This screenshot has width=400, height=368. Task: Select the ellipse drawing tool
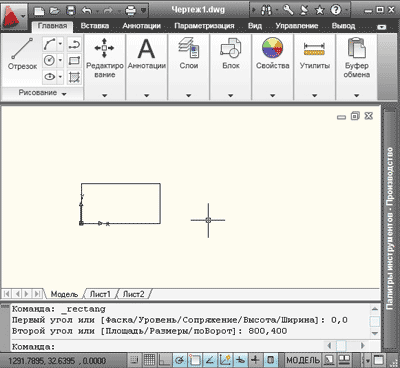(49, 77)
